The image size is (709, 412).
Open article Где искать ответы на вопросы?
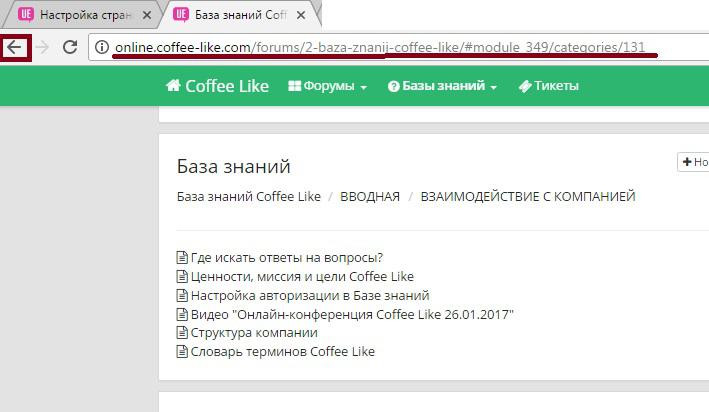tap(287, 257)
